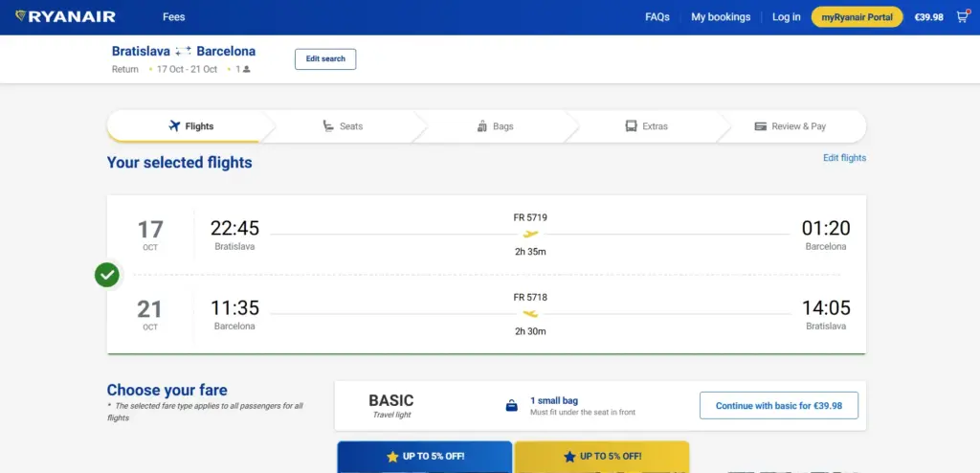980x473 pixels.
Task: Click the 22:45 Bratislava departure time
Action: coord(234,229)
